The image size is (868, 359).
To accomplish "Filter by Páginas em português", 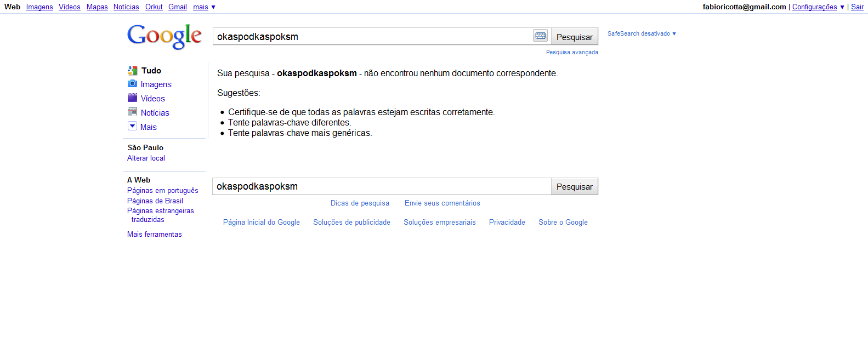I will tap(163, 191).
